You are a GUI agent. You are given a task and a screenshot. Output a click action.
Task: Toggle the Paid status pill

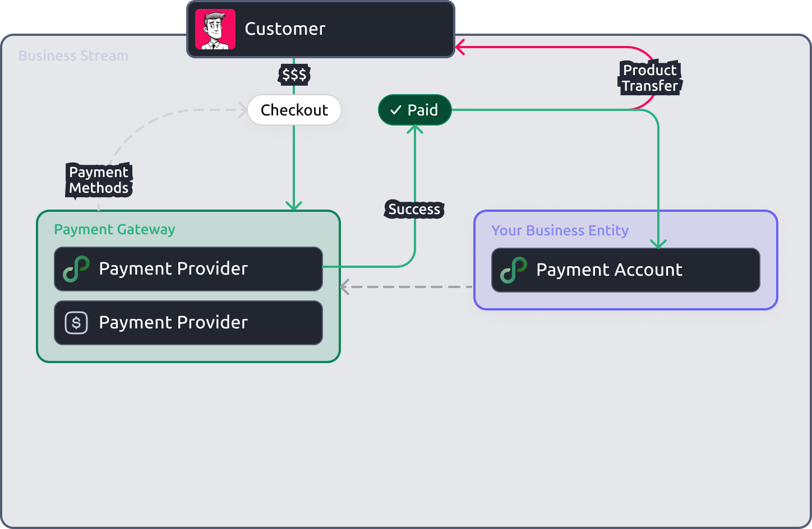[414, 110]
